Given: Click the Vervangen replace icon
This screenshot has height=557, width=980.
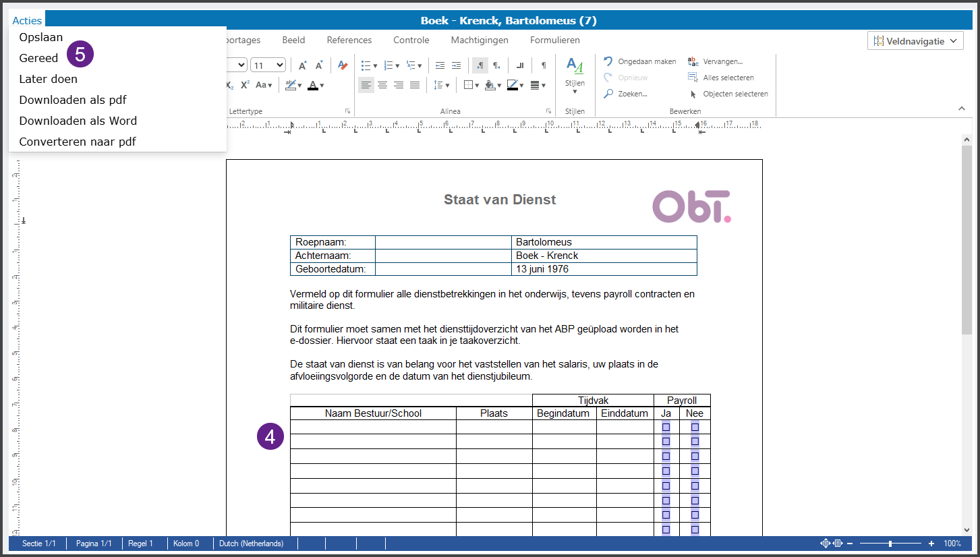Looking at the screenshot, I should [x=693, y=61].
